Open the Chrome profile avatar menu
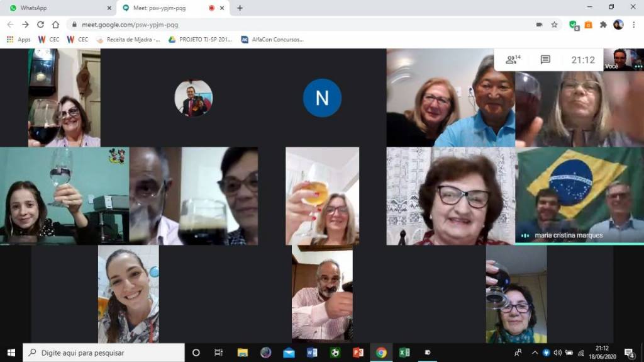This screenshot has height=362, width=644. point(618,25)
